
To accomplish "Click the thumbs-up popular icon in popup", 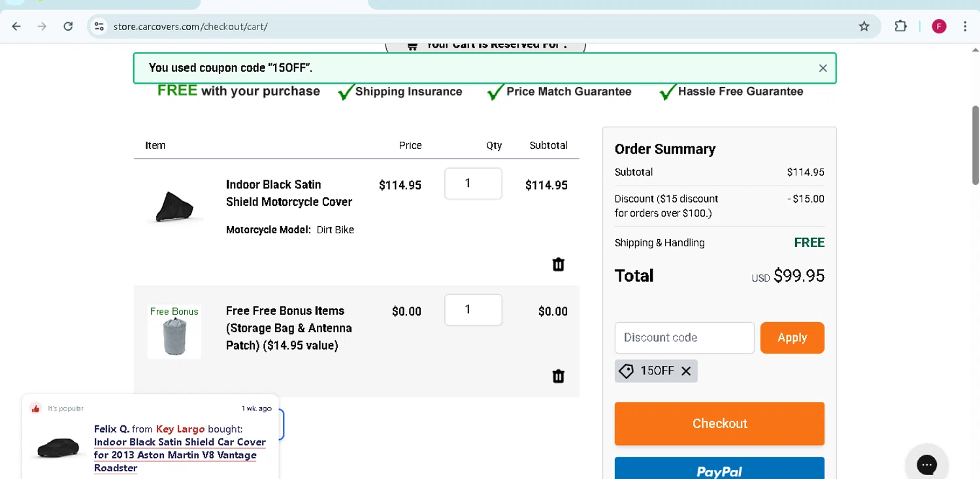I will [x=35, y=408].
